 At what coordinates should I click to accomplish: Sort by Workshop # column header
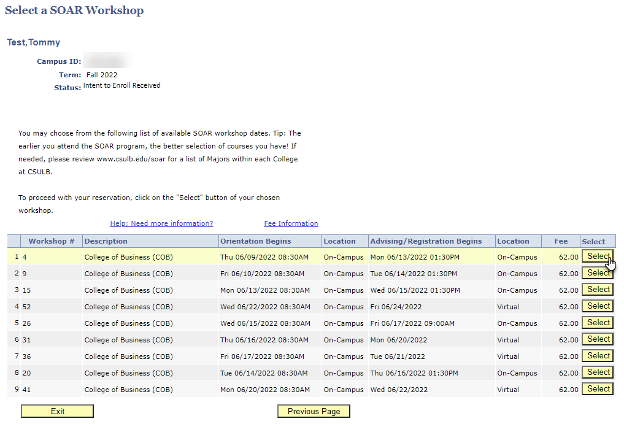pyautogui.click(x=51, y=241)
